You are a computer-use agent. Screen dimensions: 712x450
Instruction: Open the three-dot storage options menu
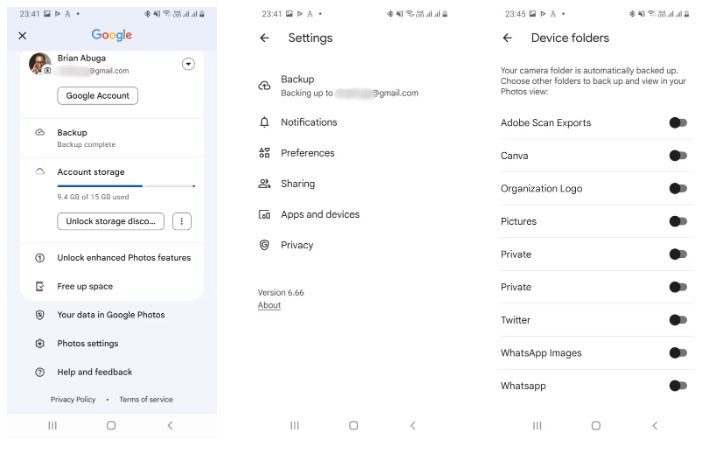[181, 221]
